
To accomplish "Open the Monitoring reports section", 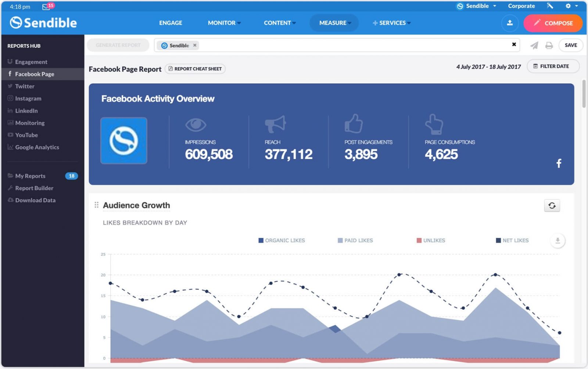I will 30,123.
